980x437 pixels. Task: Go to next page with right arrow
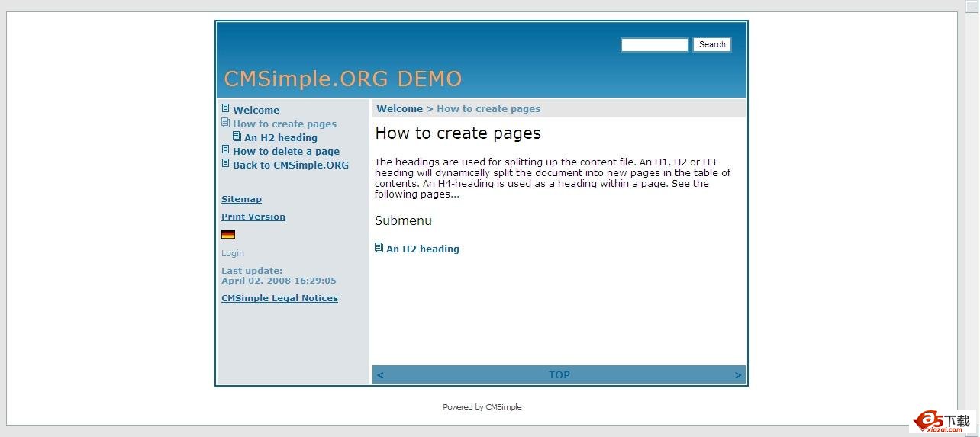click(737, 375)
